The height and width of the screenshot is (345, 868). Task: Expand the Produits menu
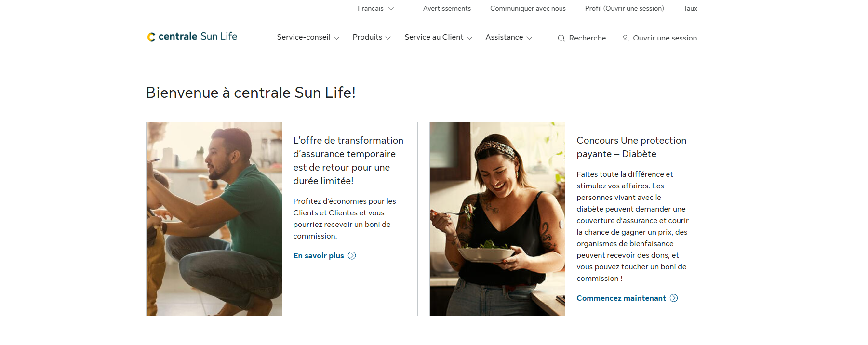[372, 37]
